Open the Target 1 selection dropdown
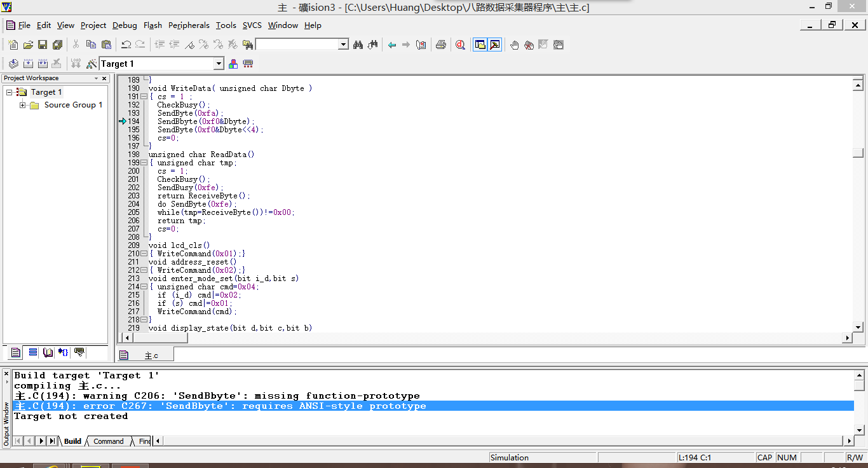This screenshot has width=868, height=468. point(219,64)
